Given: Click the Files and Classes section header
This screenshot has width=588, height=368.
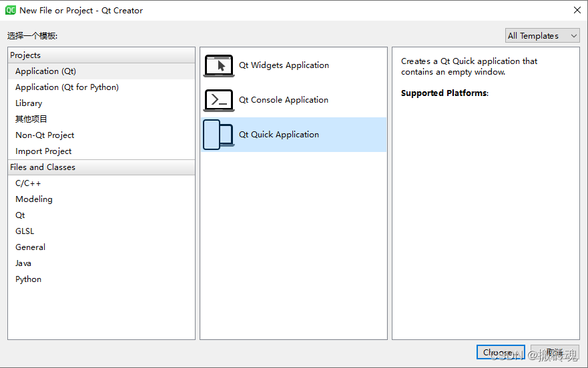Looking at the screenshot, I should click(x=101, y=167).
